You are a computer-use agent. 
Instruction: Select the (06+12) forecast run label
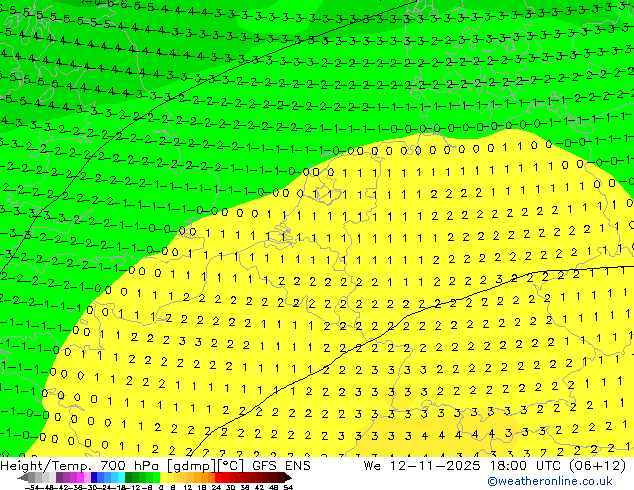pyautogui.click(x=598, y=466)
